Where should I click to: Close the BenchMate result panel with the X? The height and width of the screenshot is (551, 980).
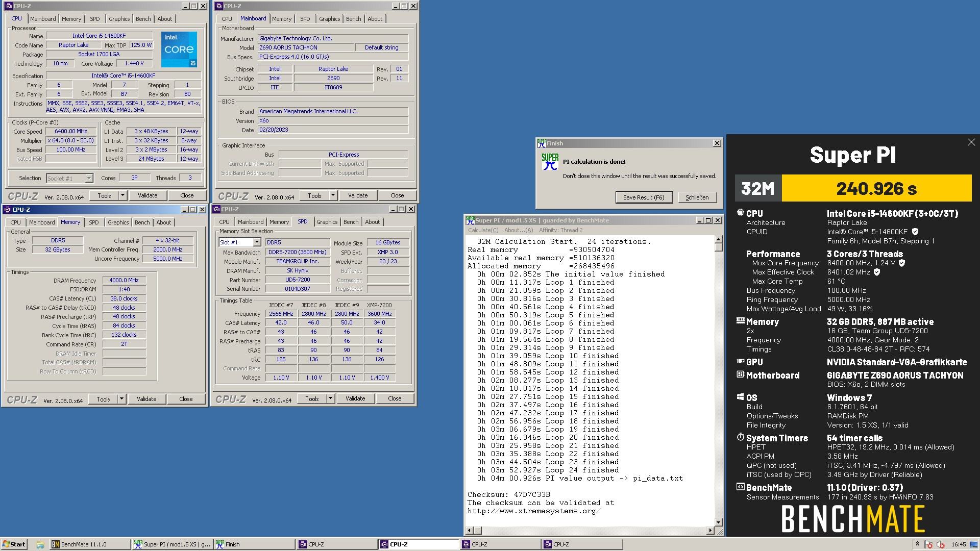pyautogui.click(x=971, y=142)
